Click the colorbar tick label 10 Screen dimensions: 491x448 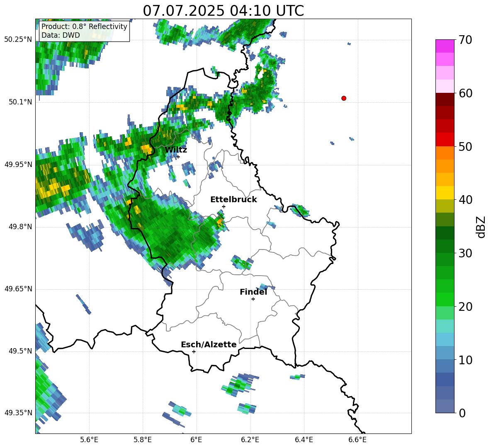point(465,360)
